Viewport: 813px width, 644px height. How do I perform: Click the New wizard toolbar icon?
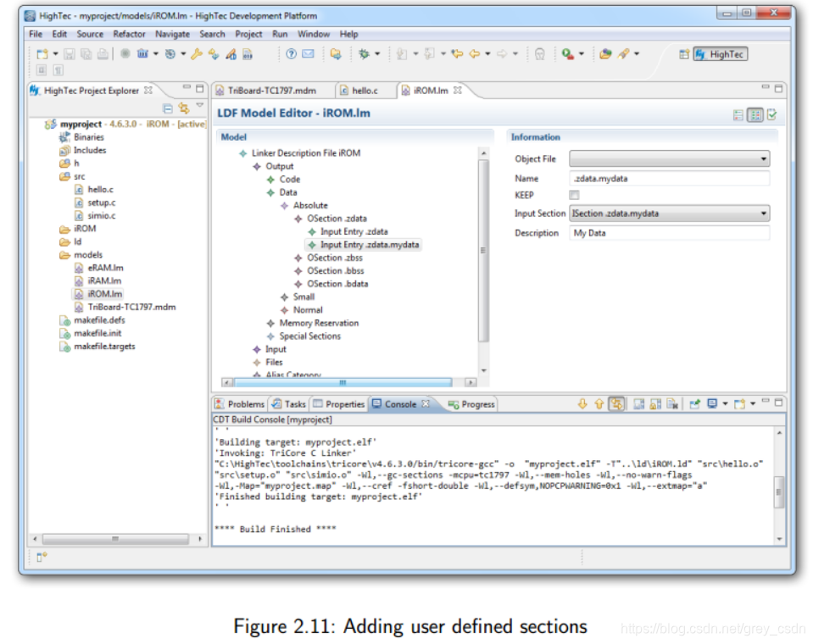coord(42,54)
